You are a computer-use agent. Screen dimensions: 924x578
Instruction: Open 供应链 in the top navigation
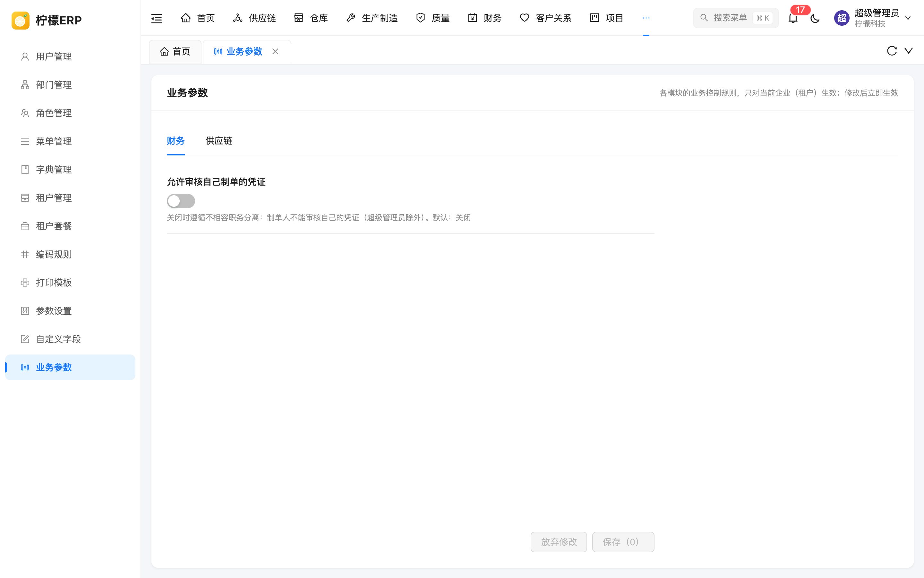pos(254,18)
